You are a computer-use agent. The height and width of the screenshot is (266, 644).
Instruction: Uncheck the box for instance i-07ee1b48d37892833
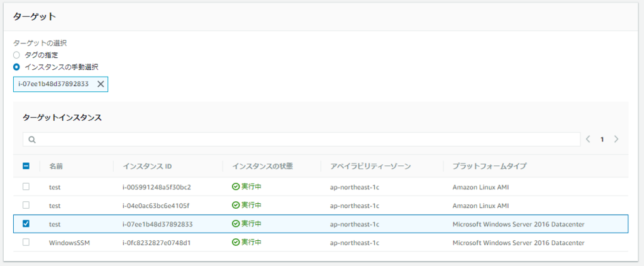[x=26, y=224]
